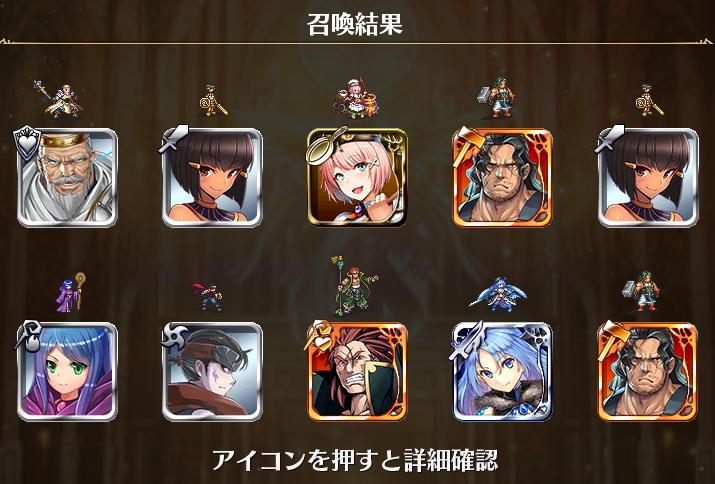The width and height of the screenshot is (715, 484).
Task: Click the pixel sprite of purple-robed mage
Action: pyautogui.click(x=71, y=292)
